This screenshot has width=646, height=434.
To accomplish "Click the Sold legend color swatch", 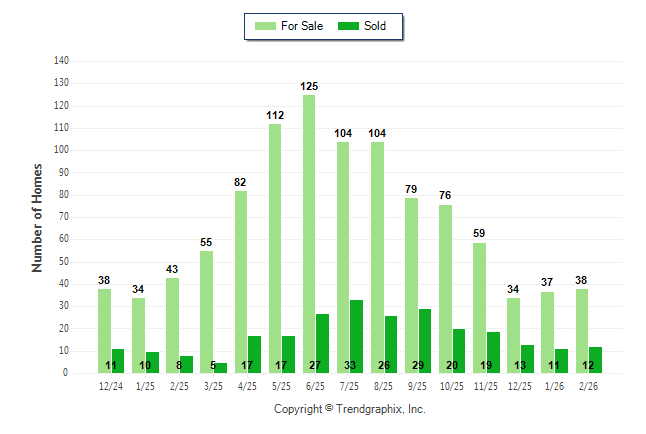I will [x=351, y=26].
